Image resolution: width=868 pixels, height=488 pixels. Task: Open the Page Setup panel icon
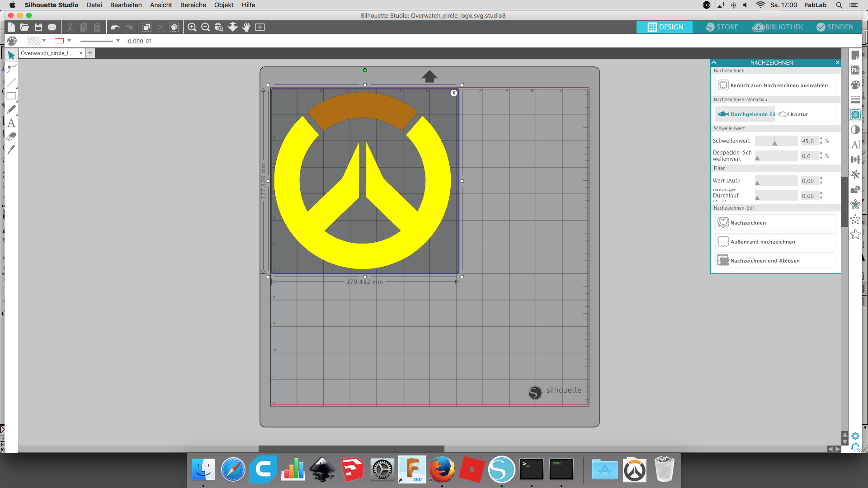(855, 55)
